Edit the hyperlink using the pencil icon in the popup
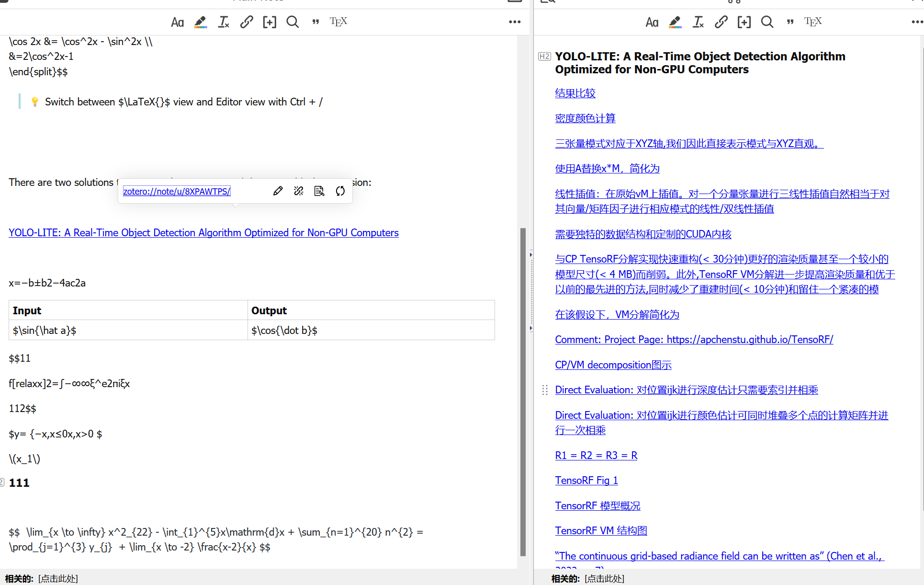Viewport: 924px width, 585px height. click(x=278, y=191)
